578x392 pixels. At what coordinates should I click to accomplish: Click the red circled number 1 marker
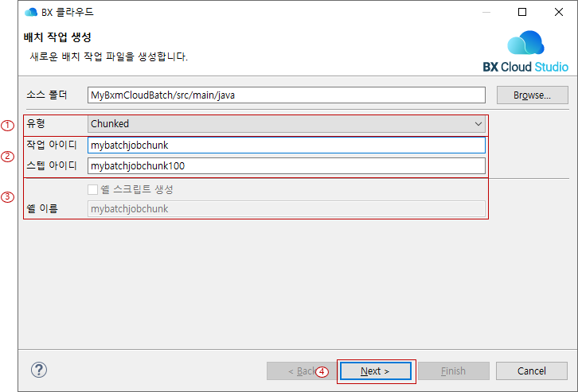pos(9,125)
